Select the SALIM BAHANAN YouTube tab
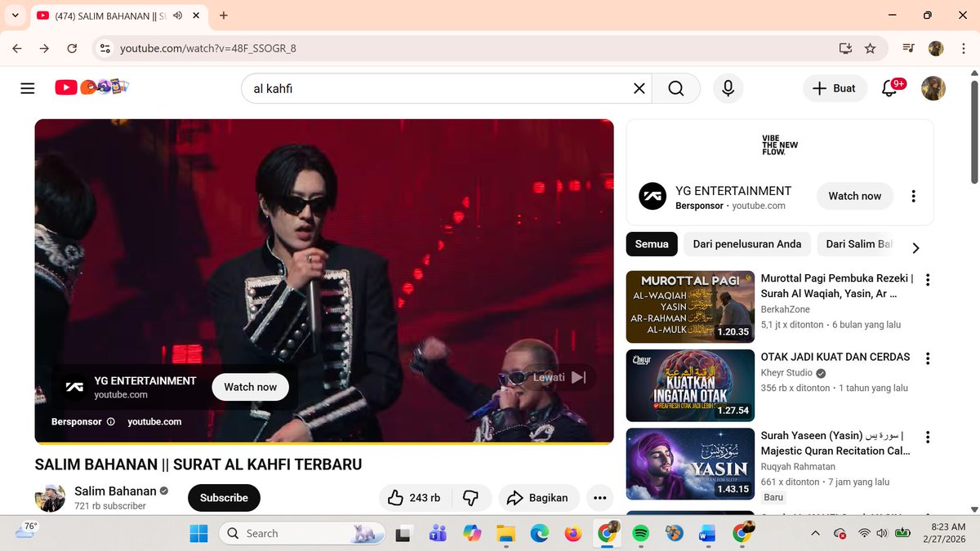Screen dimensions: 980x551 [x=118, y=16]
